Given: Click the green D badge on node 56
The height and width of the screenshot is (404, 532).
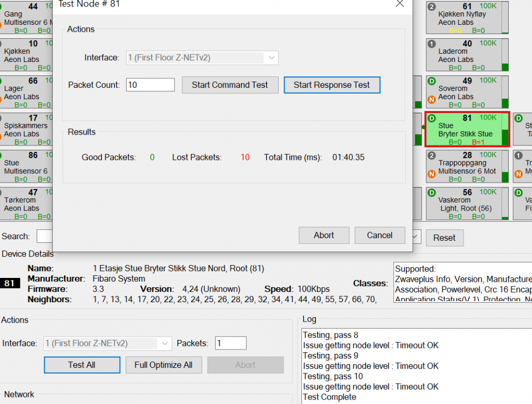Looking at the screenshot, I should [x=432, y=192].
